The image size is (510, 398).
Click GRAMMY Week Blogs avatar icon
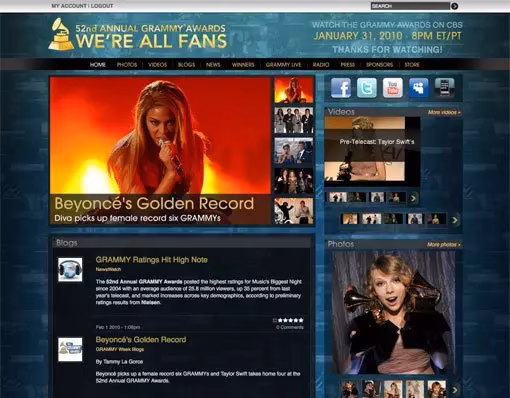point(70,349)
